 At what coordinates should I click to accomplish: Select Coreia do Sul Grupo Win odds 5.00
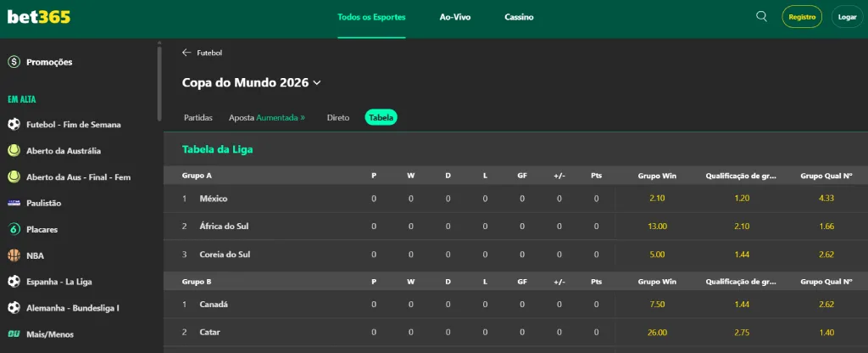pos(657,255)
